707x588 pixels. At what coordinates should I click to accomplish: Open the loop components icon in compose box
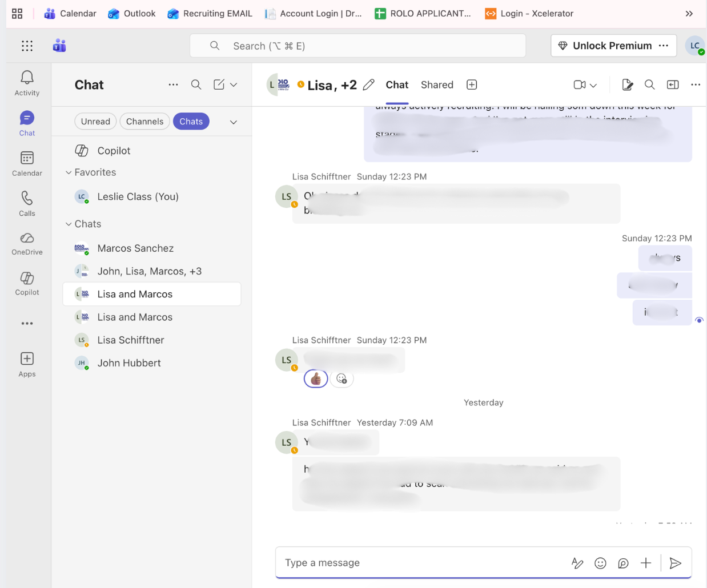(x=623, y=563)
